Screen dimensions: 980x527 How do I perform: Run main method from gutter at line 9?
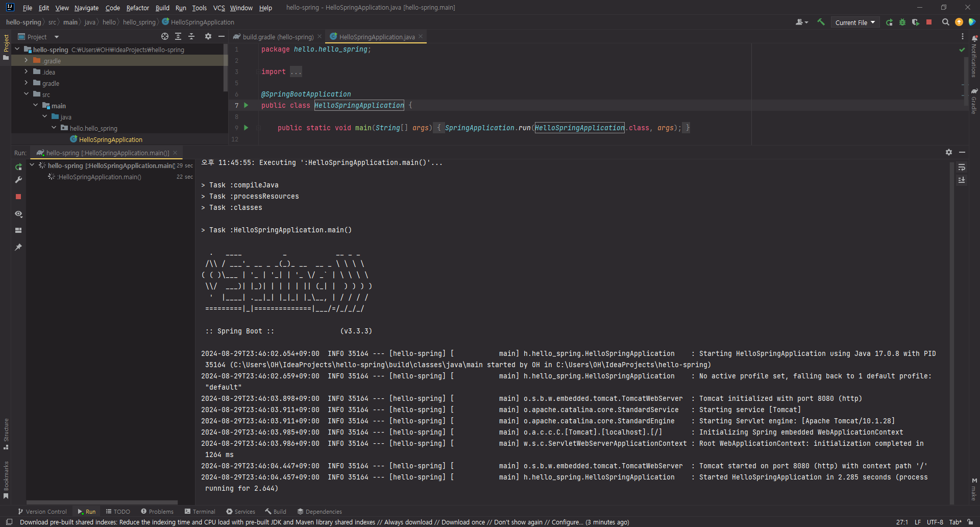pos(246,128)
